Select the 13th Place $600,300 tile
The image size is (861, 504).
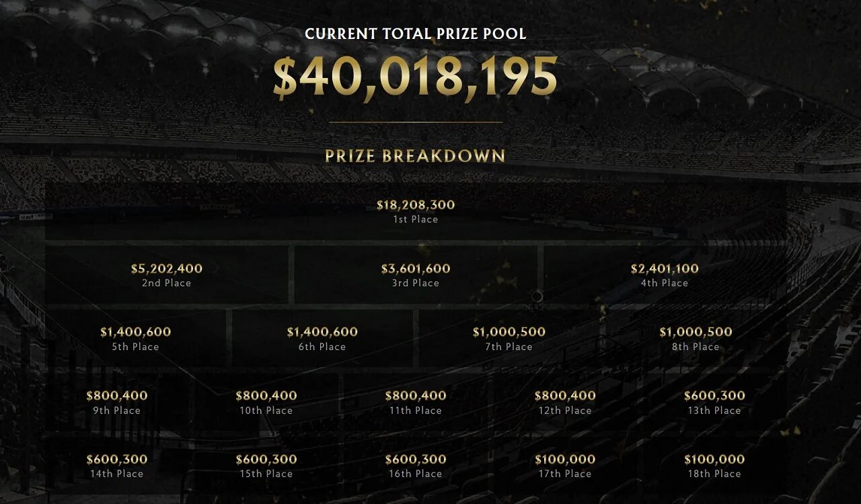click(714, 402)
